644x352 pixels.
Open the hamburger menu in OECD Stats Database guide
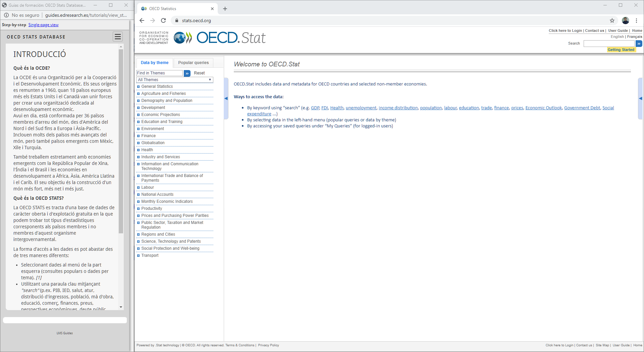point(118,37)
